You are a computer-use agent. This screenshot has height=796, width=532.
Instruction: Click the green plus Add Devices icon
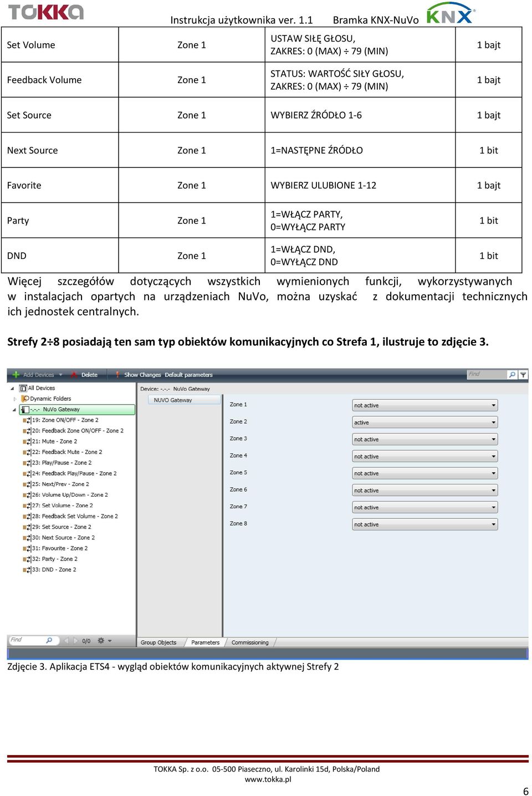pyautogui.click(x=16, y=375)
